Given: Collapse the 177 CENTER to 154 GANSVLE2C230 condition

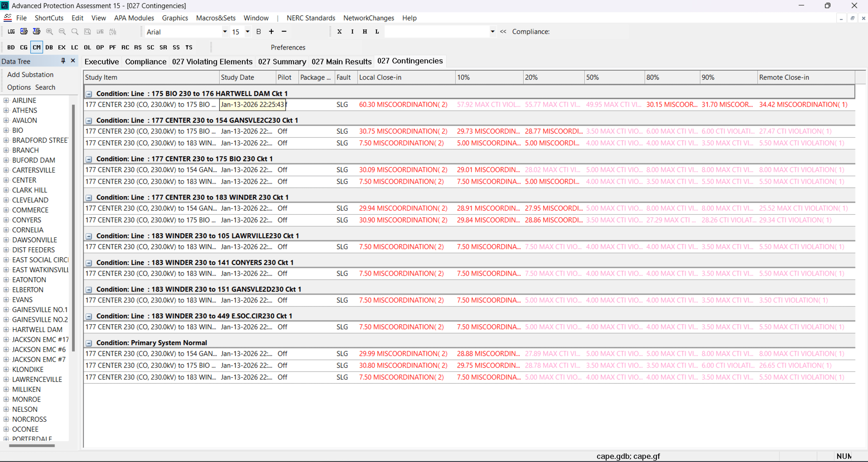Looking at the screenshot, I should pyautogui.click(x=89, y=121).
